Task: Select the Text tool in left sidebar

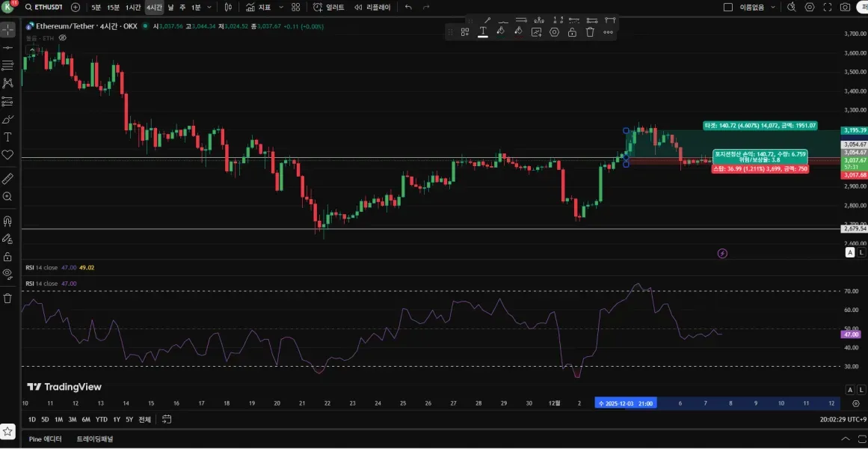Action: (x=8, y=137)
